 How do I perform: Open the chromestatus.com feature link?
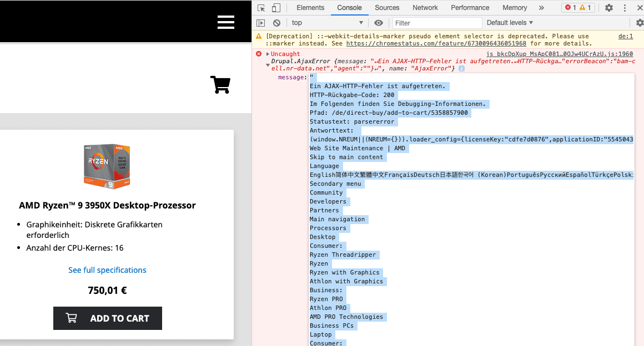click(436, 43)
